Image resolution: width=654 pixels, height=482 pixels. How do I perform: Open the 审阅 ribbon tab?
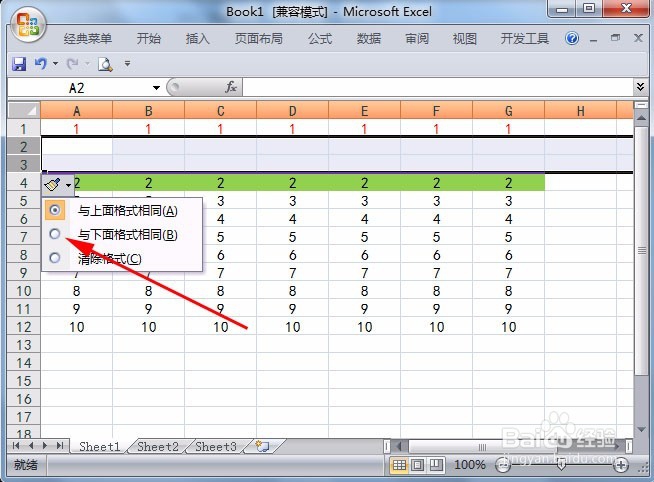point(417,39)
